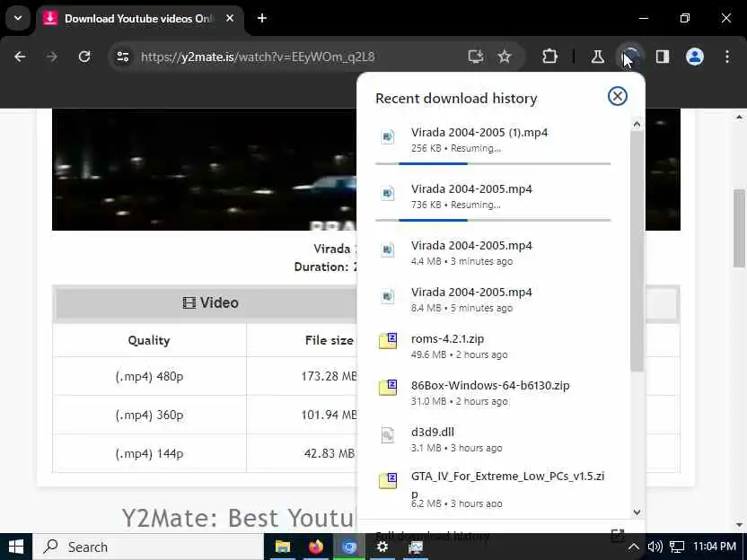Click the page vertical scrollbar thumb

click(x=739, y=229)
